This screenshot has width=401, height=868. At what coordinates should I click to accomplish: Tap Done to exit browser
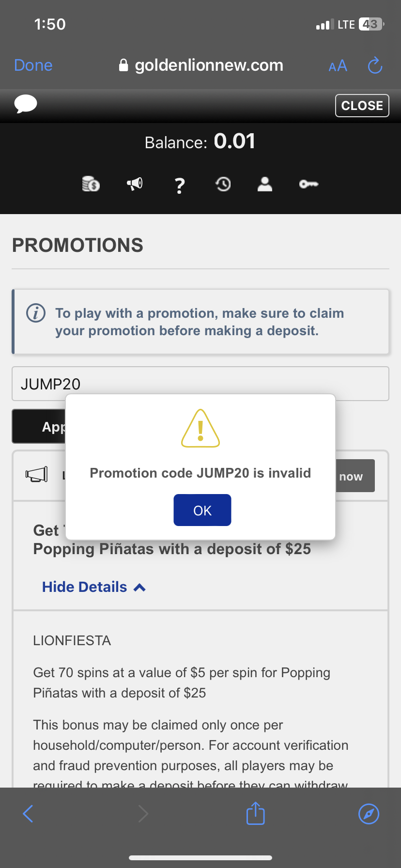pyautogui.click(x=33, y=65)
